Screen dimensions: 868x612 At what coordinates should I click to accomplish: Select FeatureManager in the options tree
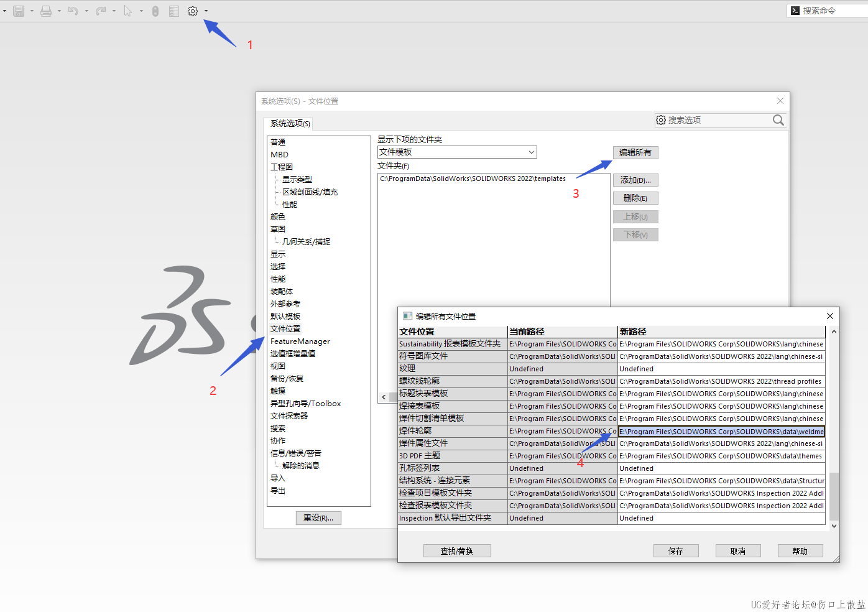(300, 341)
